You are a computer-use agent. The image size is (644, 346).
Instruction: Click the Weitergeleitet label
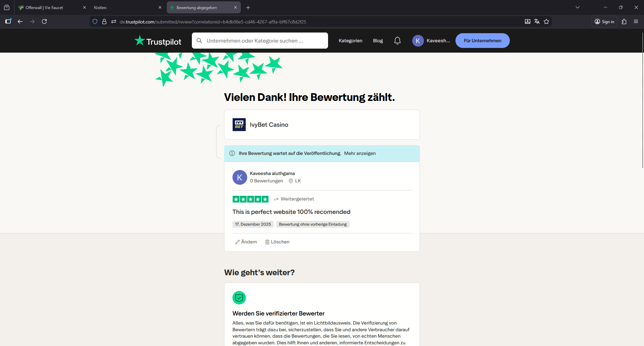click(x=294, y=199)
